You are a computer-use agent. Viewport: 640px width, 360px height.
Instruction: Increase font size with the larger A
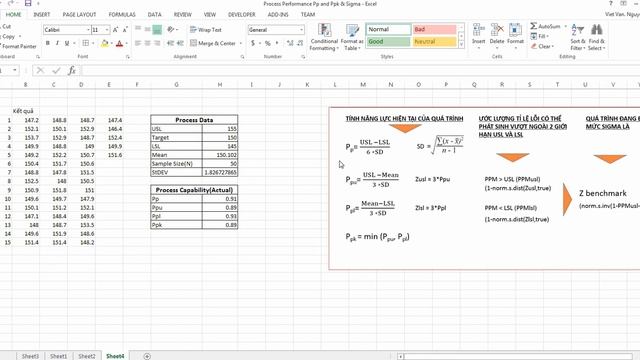click(116, 30)
